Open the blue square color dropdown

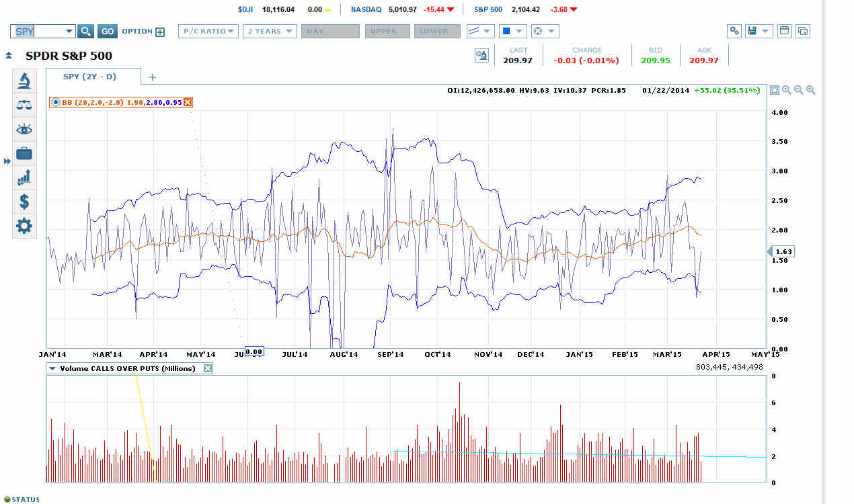(x=512, y=31)
